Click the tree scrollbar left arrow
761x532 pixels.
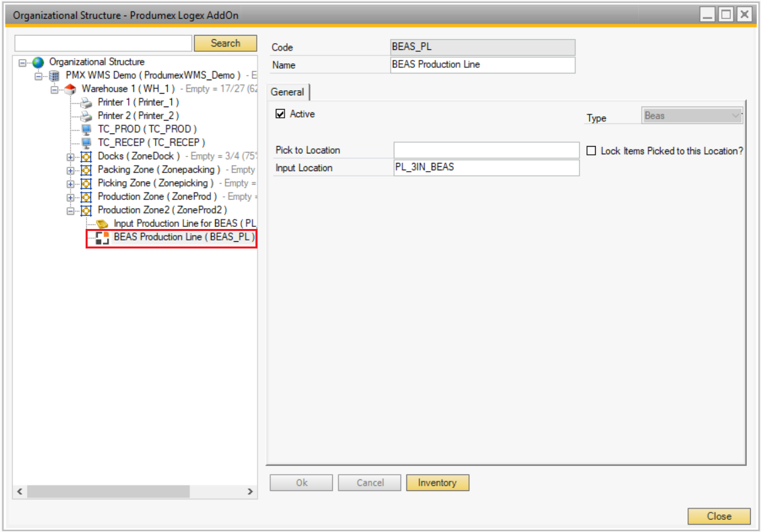pos(20,492)
